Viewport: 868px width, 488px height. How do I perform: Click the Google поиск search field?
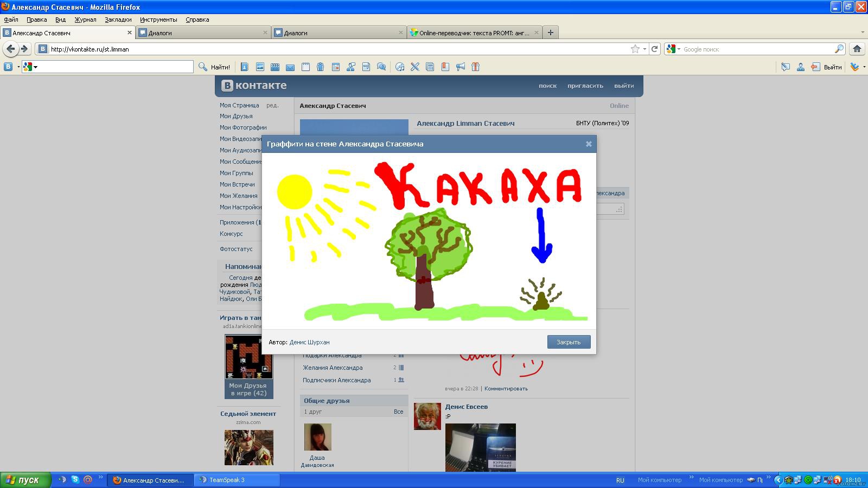(757, 49)
